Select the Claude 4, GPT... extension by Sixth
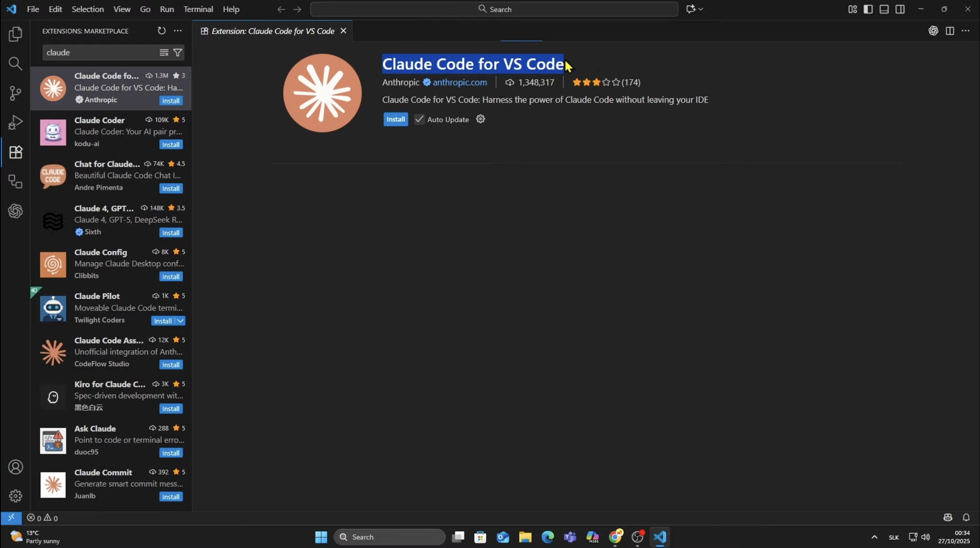 111,220
